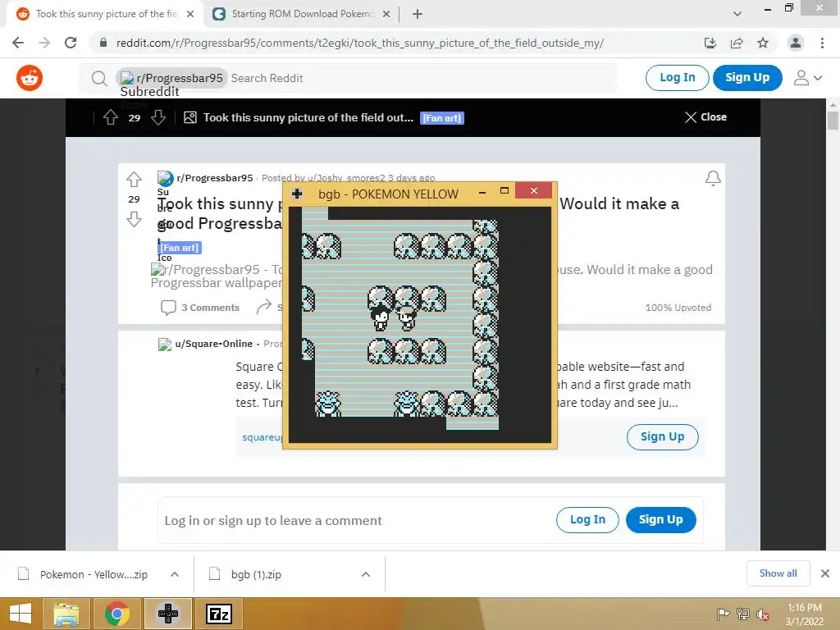
Task: Open the 3 Comments link
Action: [200, 308]
